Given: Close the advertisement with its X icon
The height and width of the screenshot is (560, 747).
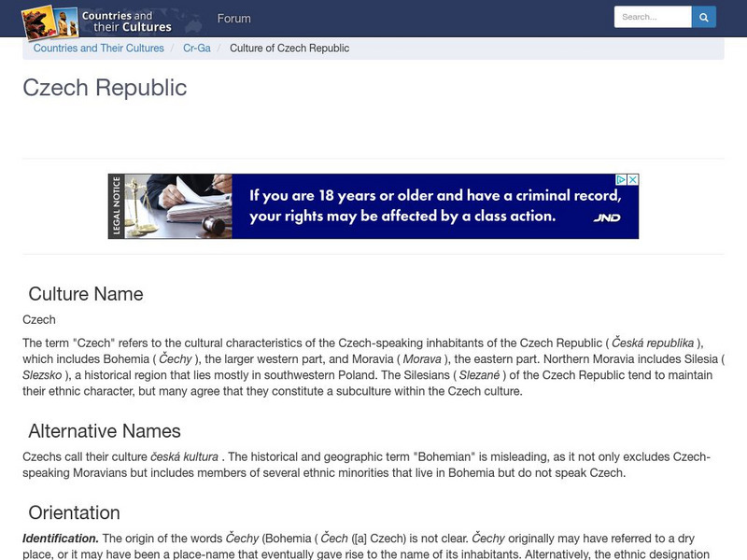Looking at the screenshot, I should click(632, 179).
